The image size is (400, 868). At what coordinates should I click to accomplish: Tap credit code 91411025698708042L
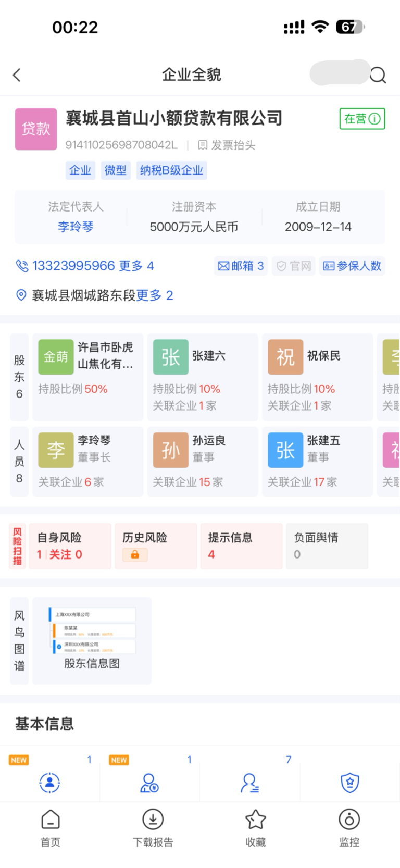(121, 145)
